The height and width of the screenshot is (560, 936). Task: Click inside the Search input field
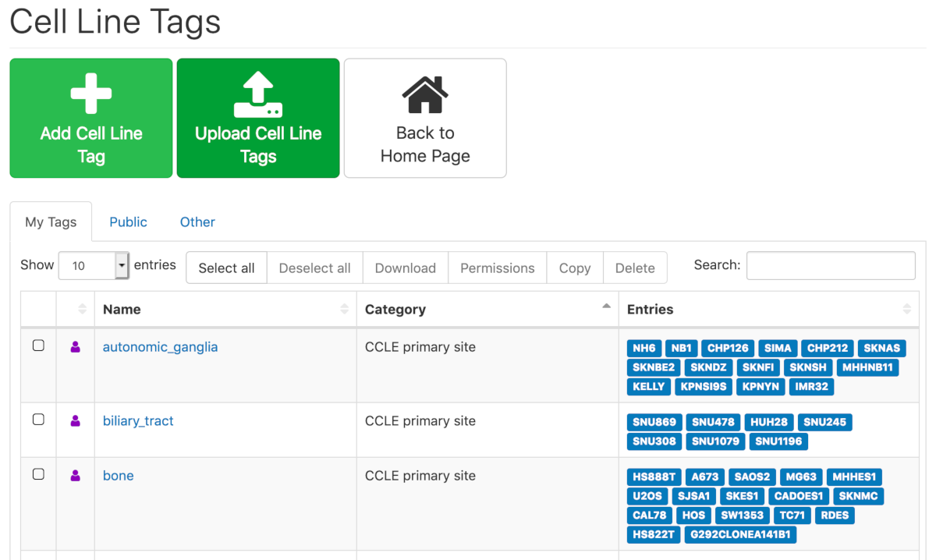[x=830, y=265]
